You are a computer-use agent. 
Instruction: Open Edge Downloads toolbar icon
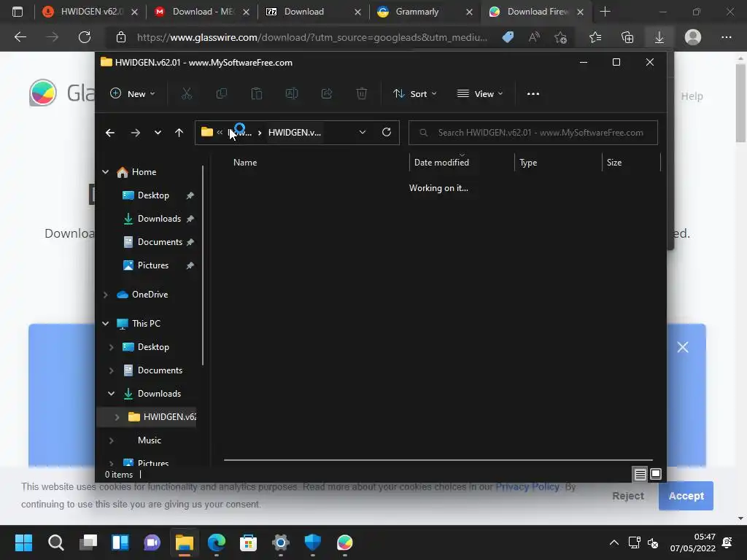pyautogui.click(x=659, y=37)
